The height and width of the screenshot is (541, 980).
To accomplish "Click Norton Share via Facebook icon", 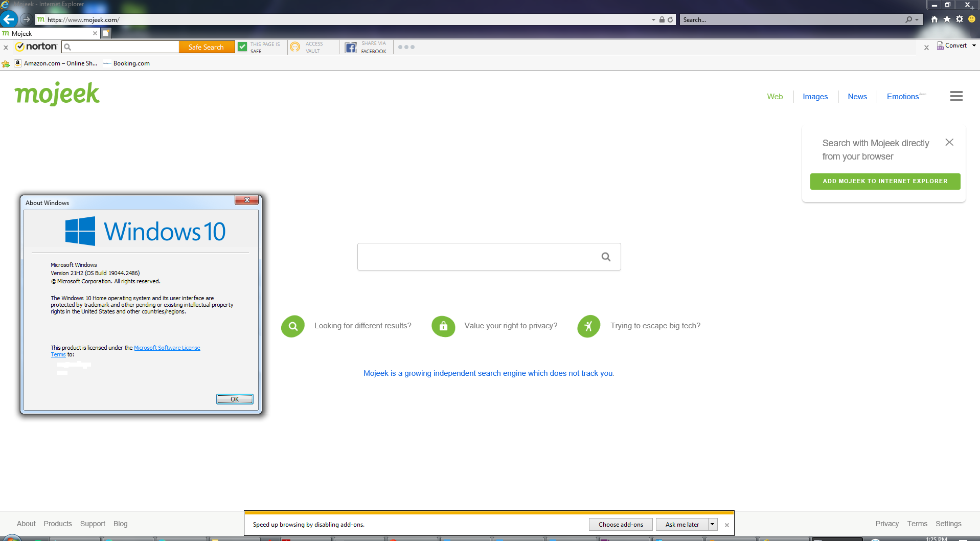I will click(351, 48).
